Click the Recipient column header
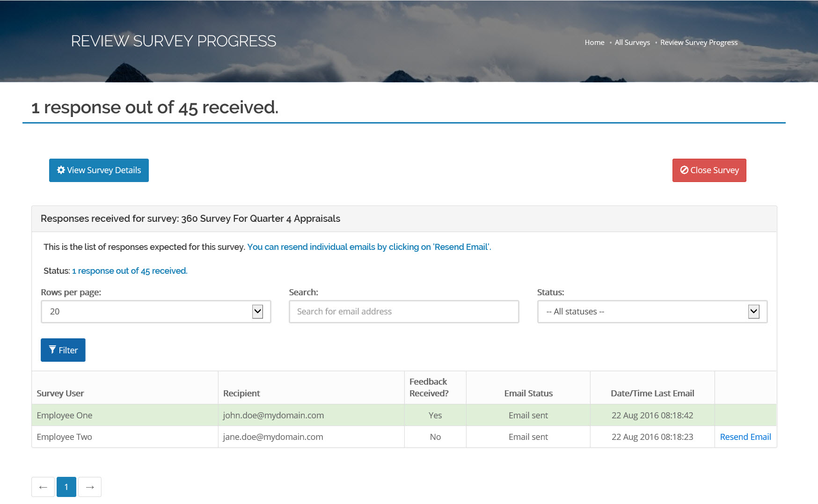Screen dimensions: 818x504 tap(241, 393)
